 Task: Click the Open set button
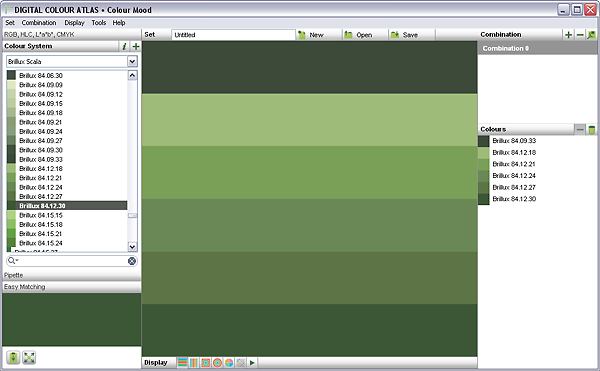pyautogui.click(x=359, y=35)
